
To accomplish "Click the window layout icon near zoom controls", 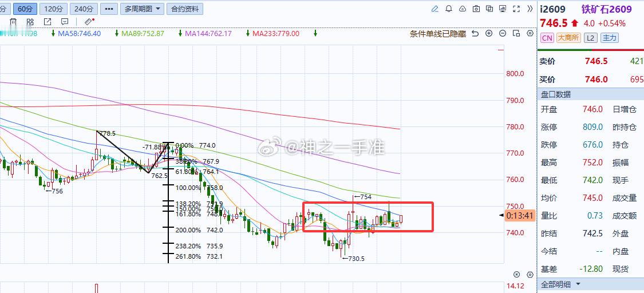I will [x=516, y=34].
